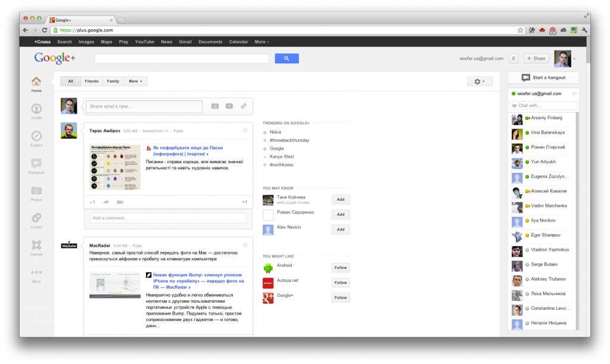Follow Autoua.net page
The height and width of the screenshot is (364, 610).
[340, 283]
